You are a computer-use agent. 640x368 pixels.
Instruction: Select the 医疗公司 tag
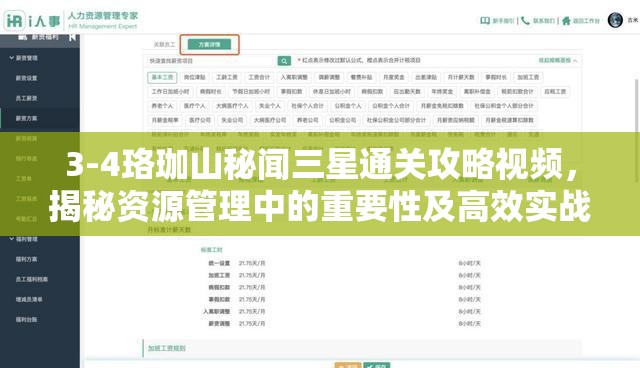[200, 120]
